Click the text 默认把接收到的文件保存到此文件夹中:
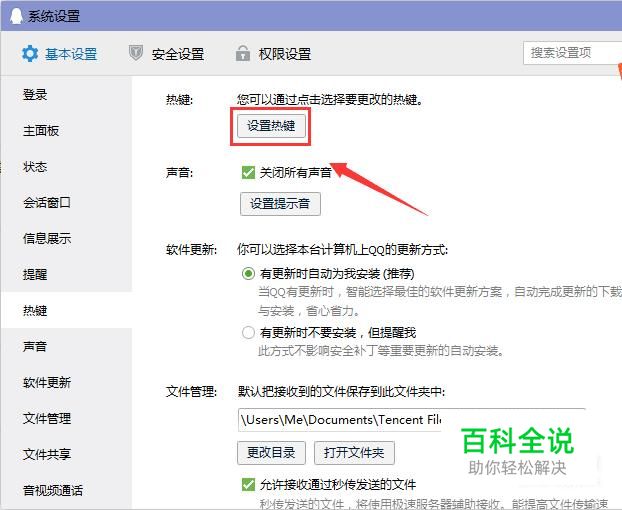 point(341,392)
